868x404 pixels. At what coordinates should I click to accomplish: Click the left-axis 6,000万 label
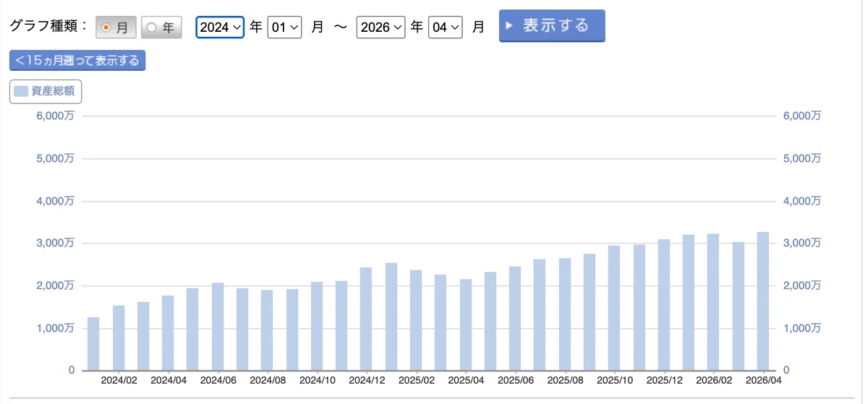56,116
